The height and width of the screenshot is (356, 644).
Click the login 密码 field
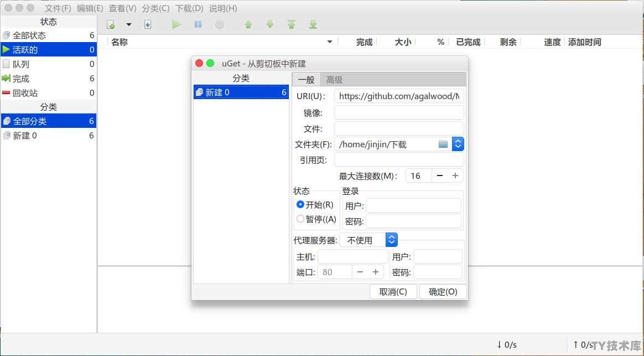point(414,221)
